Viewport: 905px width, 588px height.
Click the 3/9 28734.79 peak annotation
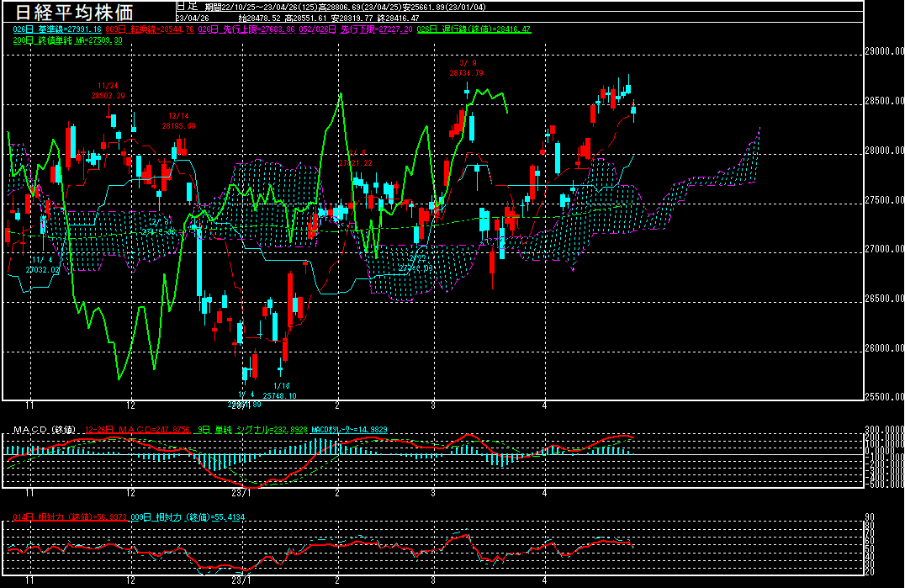466,68
